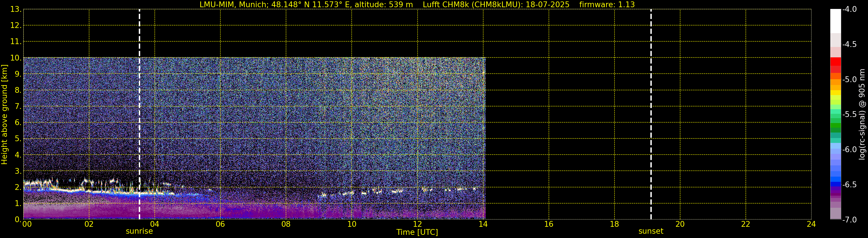Select the colorbar tick label '-6.0'
The image size is (868, 238).
click(x=850, y=150)
